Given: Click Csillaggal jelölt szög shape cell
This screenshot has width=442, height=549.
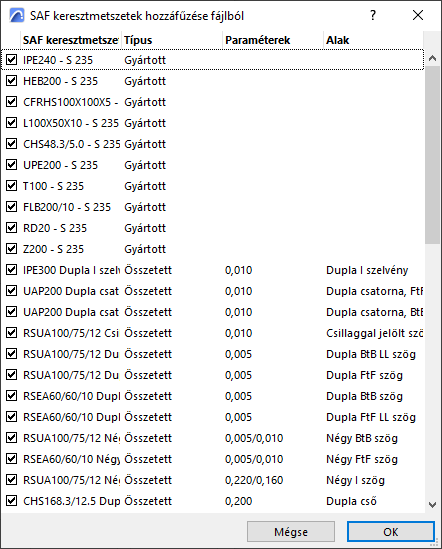Looking at the screenshot, I should click(x=374, y=333).
